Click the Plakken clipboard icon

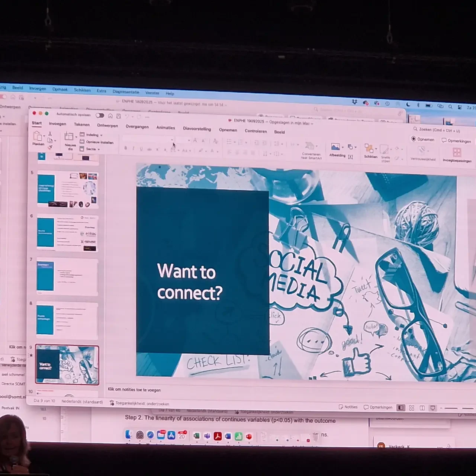point(38,137)
